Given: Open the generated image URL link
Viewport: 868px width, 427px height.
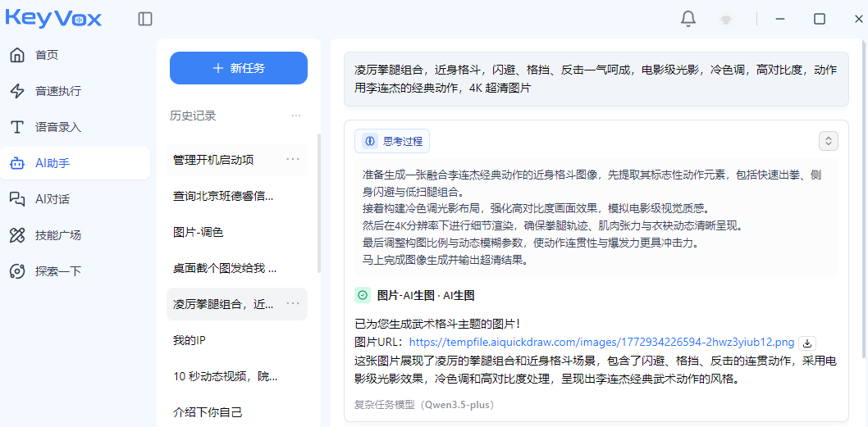Looking at the screenshot, I should (x=601, y=343).
